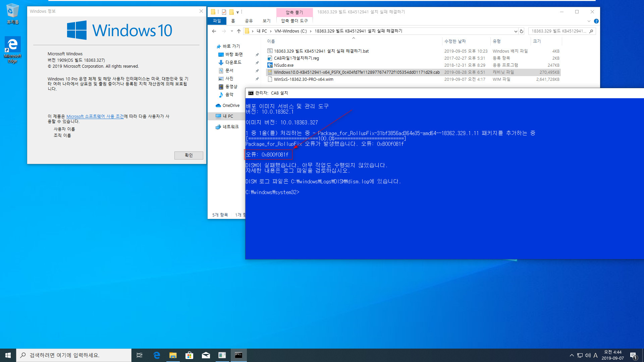Sort by 유형 column header
The image size is (644, 362).
pos(511,41)
